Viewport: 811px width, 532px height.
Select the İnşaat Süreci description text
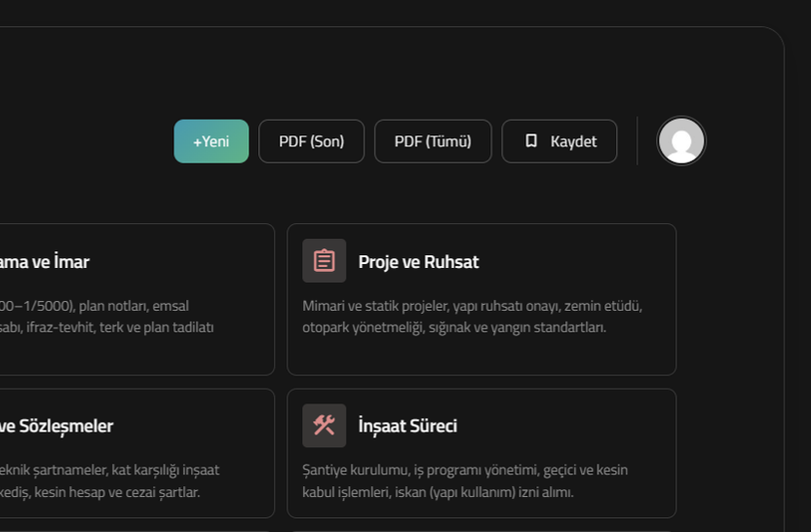click(464, 480)
